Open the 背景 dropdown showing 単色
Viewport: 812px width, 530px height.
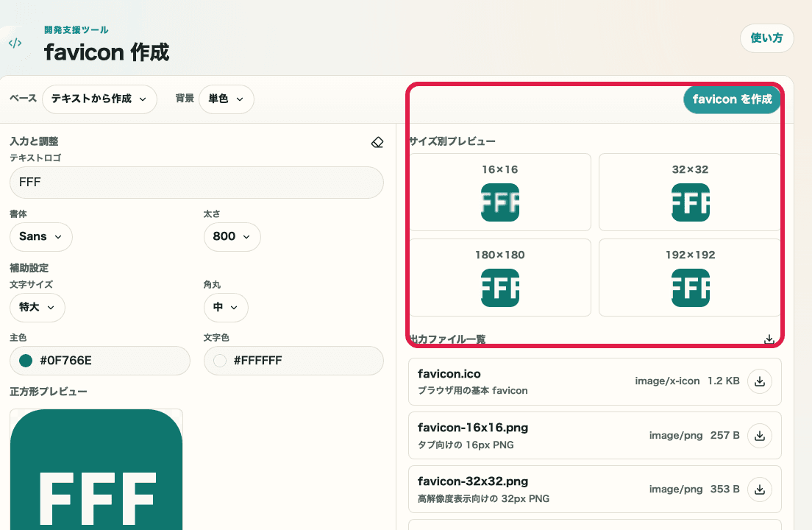tap(226, 99)
